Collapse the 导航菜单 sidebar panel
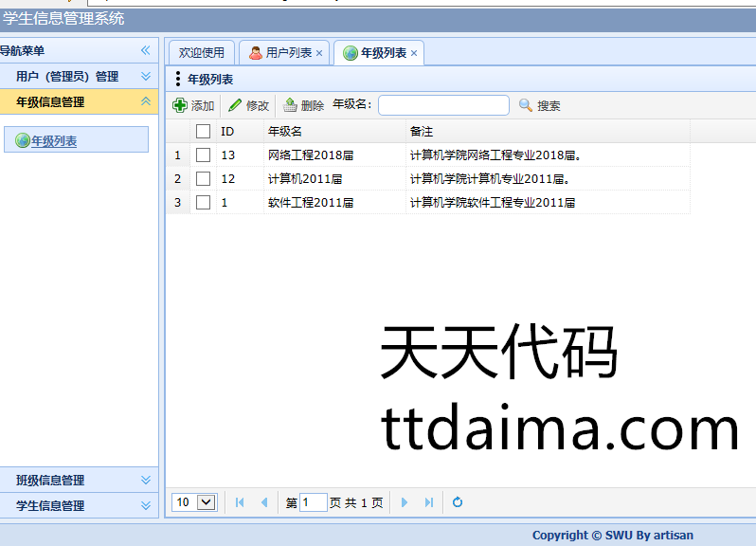Viewport: 756px width, 546px height. pos(145,50)
